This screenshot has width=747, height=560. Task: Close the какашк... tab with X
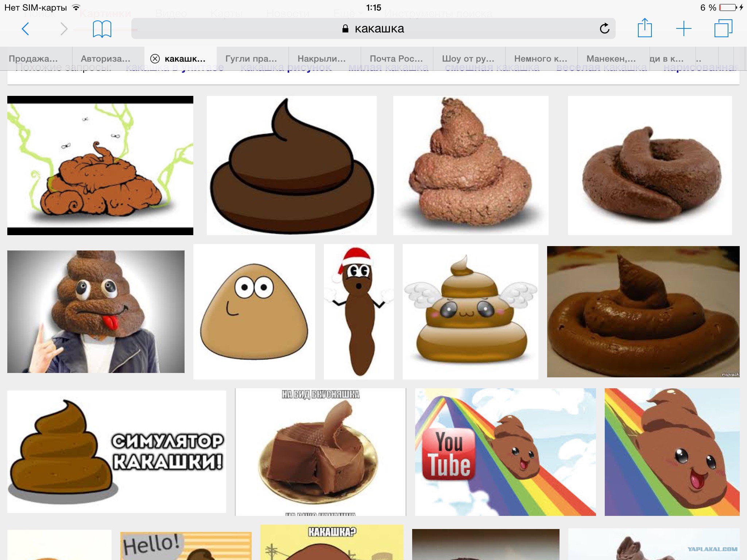(155, 59)
